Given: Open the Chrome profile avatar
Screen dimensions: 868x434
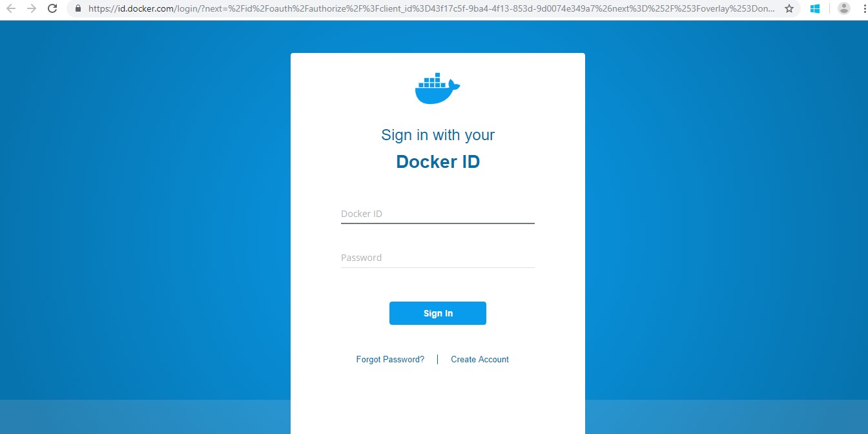Looking at the screenshot, I should pos(843,8).
